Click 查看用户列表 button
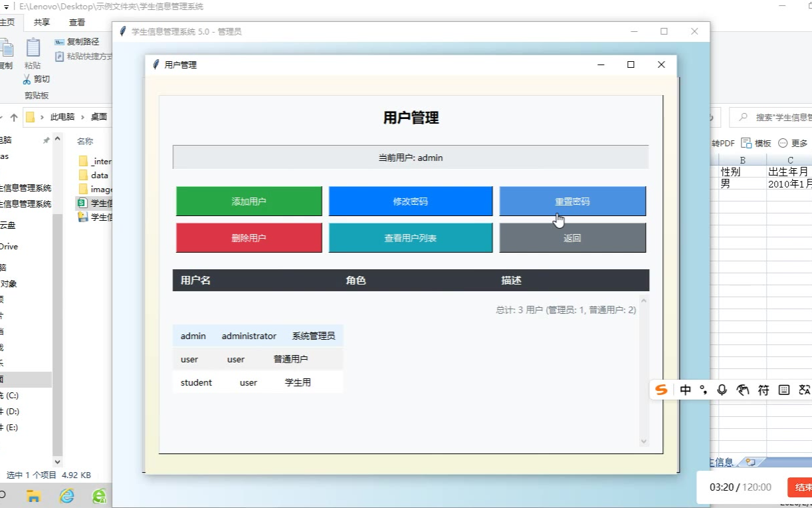This screenshot has width=812, height=508. [x=410, y=238]
